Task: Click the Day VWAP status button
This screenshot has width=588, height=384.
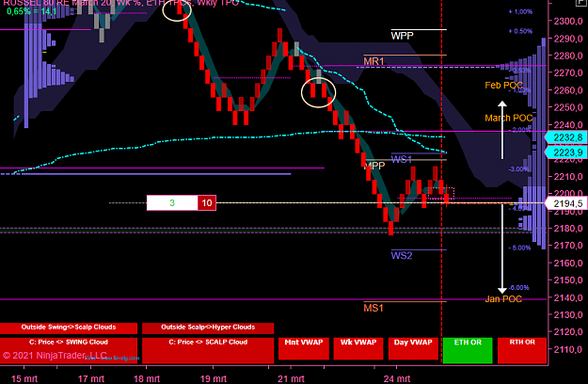Action: 413,348
